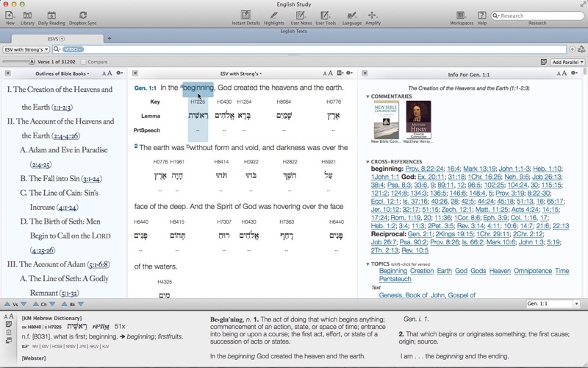Click the New Bible Commentary thumbnail

[x=386, y=118]
